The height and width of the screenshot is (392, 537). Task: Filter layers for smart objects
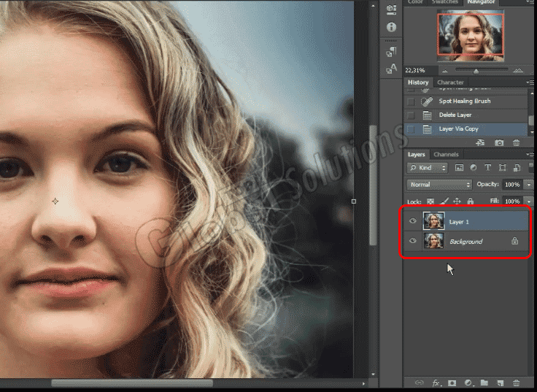(517, 168)
